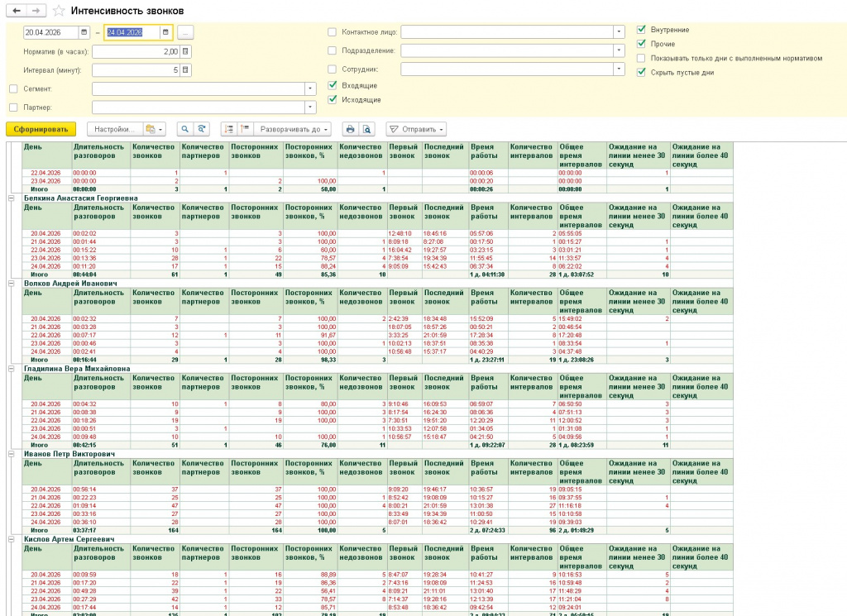The image size is (847, 616).
Task: Open the report variants dropdown icon
Action: pyautogui.click(x=155, y=129)
